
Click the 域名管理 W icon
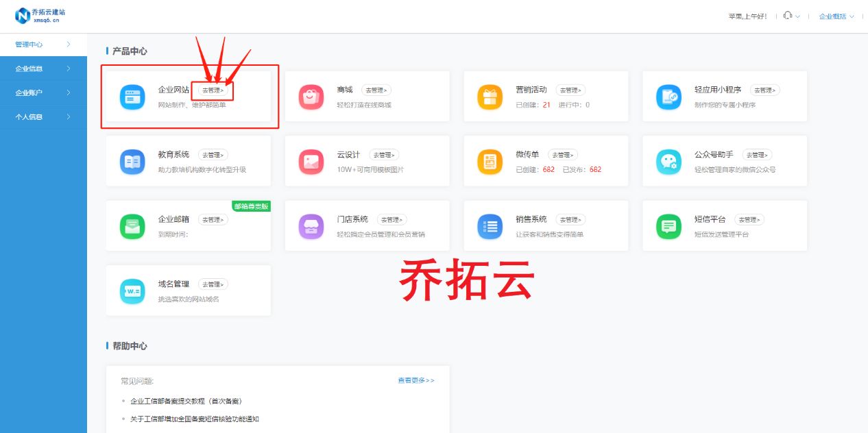[132, 290]
